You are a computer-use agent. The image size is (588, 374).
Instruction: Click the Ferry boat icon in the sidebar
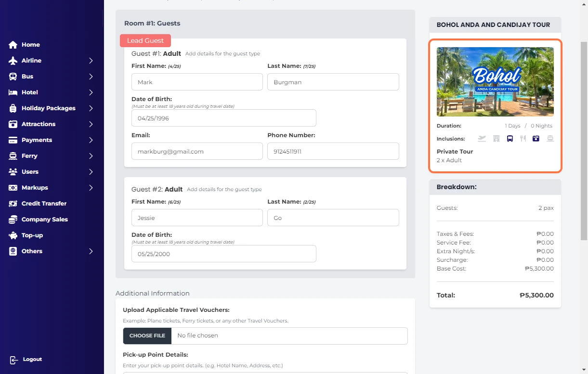click(13, 156)
